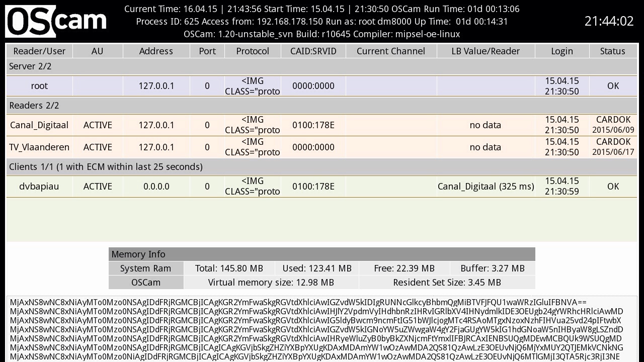644x362 pixels.
Task: Click Total: 145.80 MB value
Action: 229,268
